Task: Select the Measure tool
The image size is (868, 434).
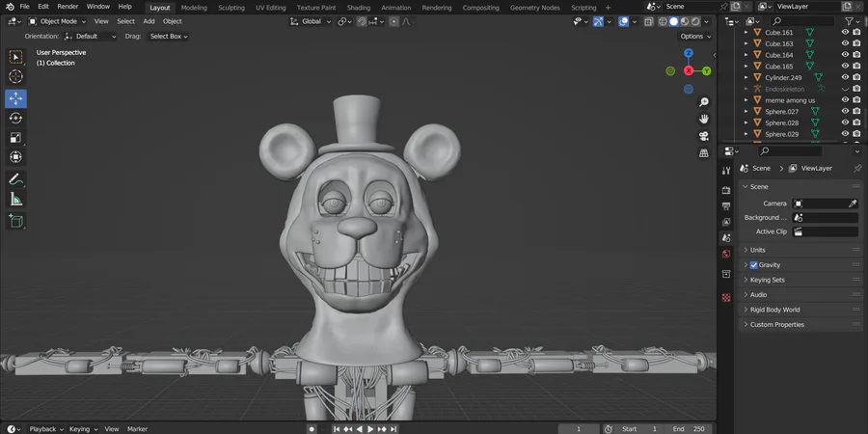Action: pyautogui.click(x=16, y=199)
